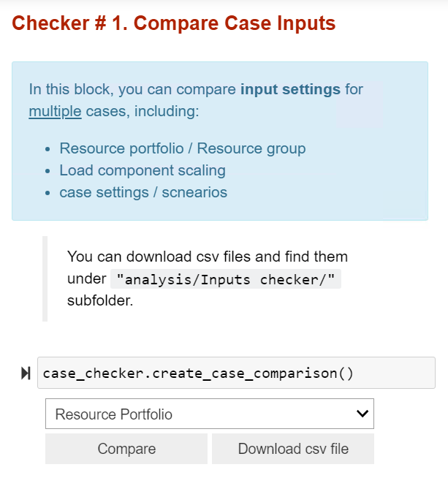
Task: Click the 'You can download csv files' note
Action: [208, 278]
